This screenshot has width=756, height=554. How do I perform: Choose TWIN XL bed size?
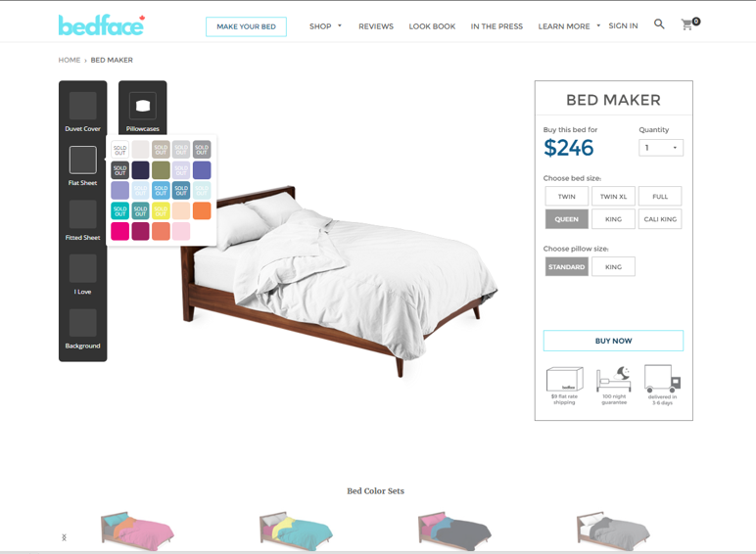click(x=613, y=196)
